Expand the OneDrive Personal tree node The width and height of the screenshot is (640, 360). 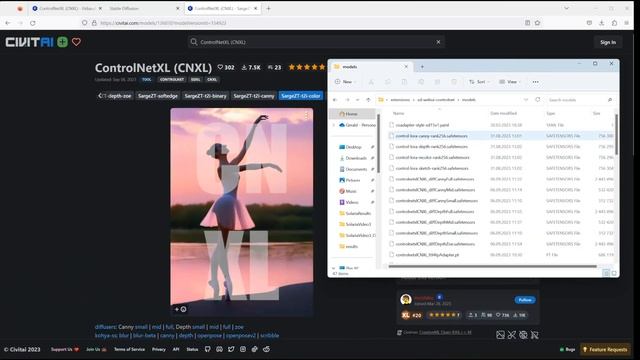(x=334, y=125)
